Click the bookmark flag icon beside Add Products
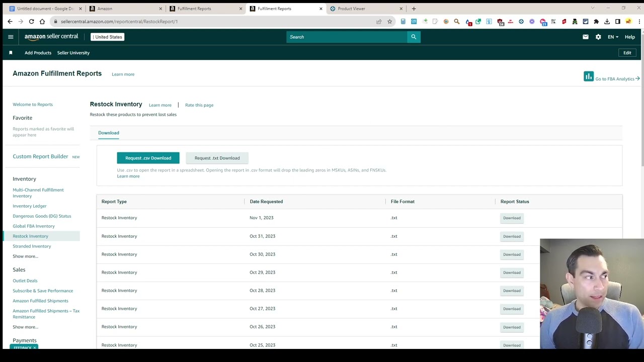 [11, 53]
